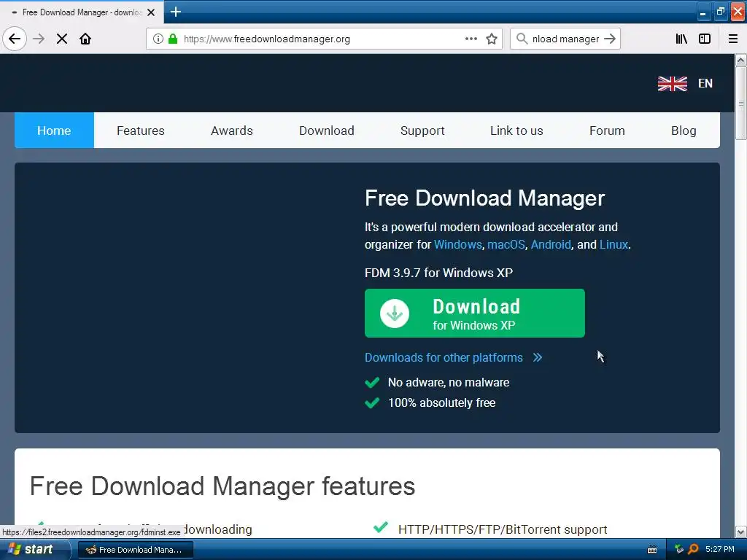Viewport: 747px width, 560px height.
Task: Open the EN language selector
Action: tap(705, 83)
